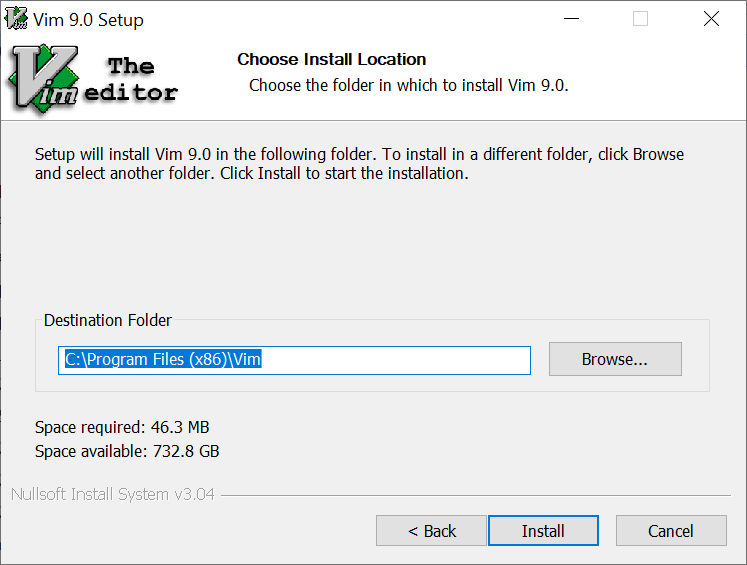Click the 'Vim 9.0 Setup' window title text
Viewport: 747px width, 565px height.
click(x=88, y=20)
